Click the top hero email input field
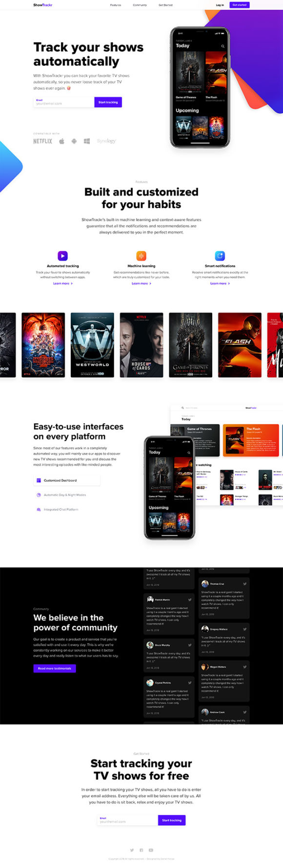This screenshot has width=283, height=868. (64, 102)
